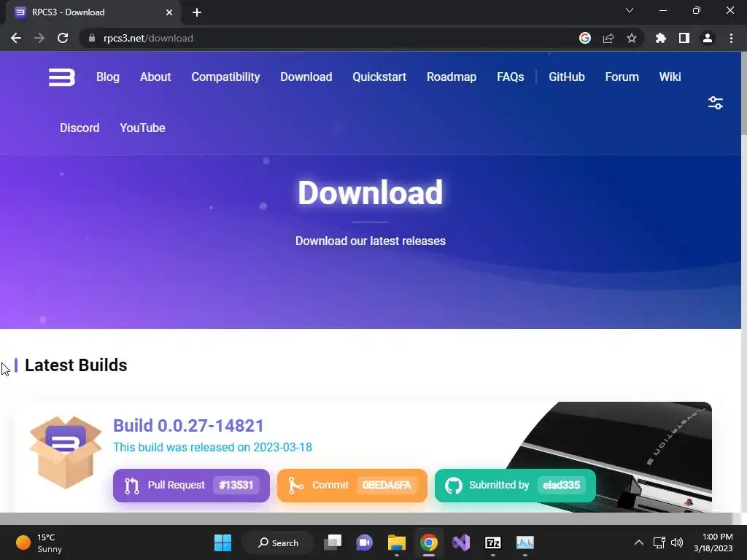This screenshot has width=747, height=560.
Task: Click the RPCS3 box package icon
Action: coord(65,452)
